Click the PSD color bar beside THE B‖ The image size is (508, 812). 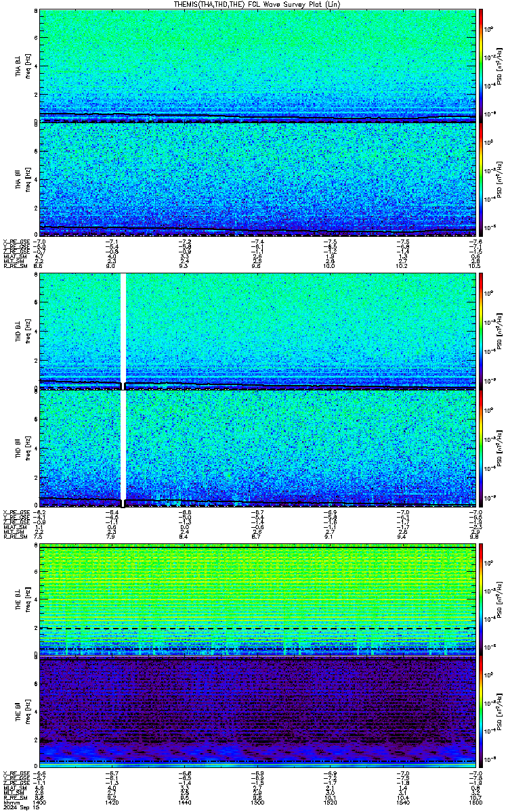click(x=482, y=713)
